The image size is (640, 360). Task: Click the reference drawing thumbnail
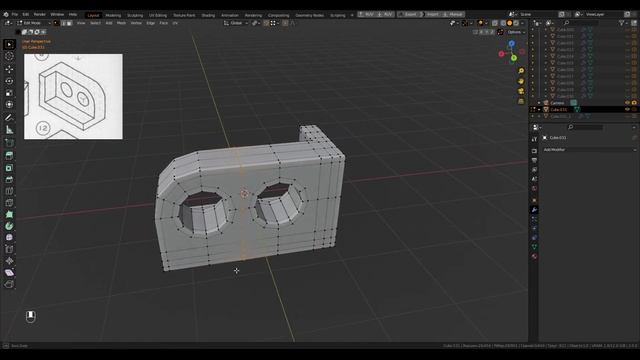[x=73, y=96]
